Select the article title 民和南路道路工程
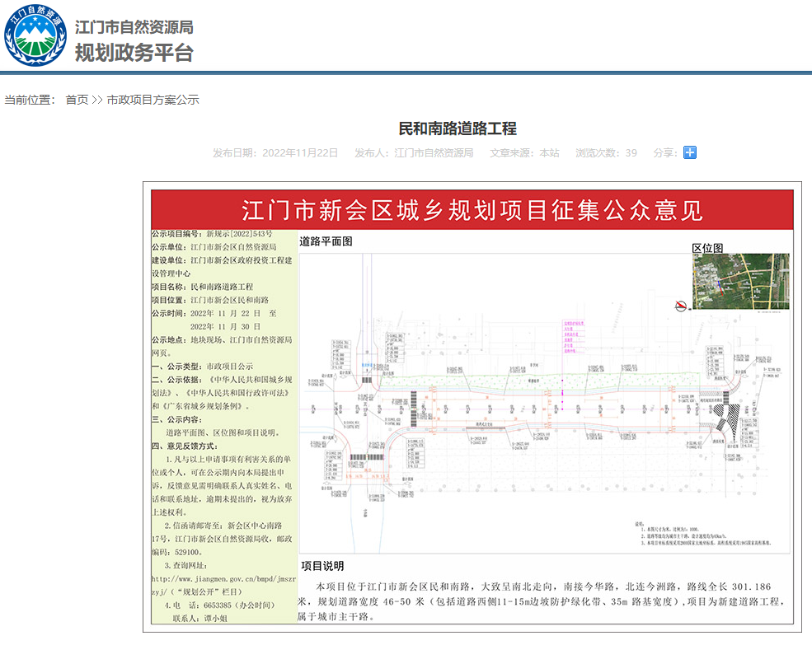812x645 pixels. 458,129
